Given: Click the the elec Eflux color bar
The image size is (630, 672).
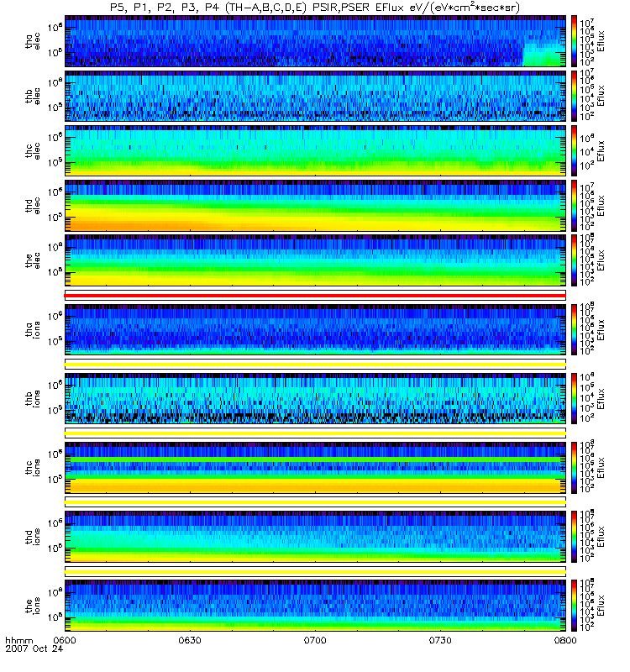Looking at the screenshot, I should pyautogui.click(x=575, y=260).
